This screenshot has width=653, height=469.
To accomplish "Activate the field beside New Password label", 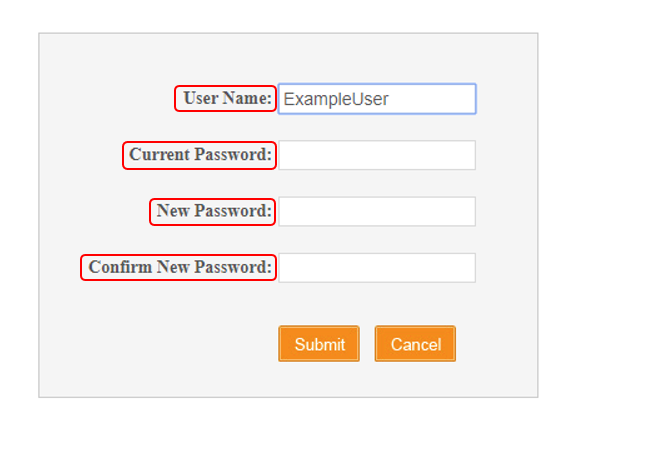I will (377, 211).
